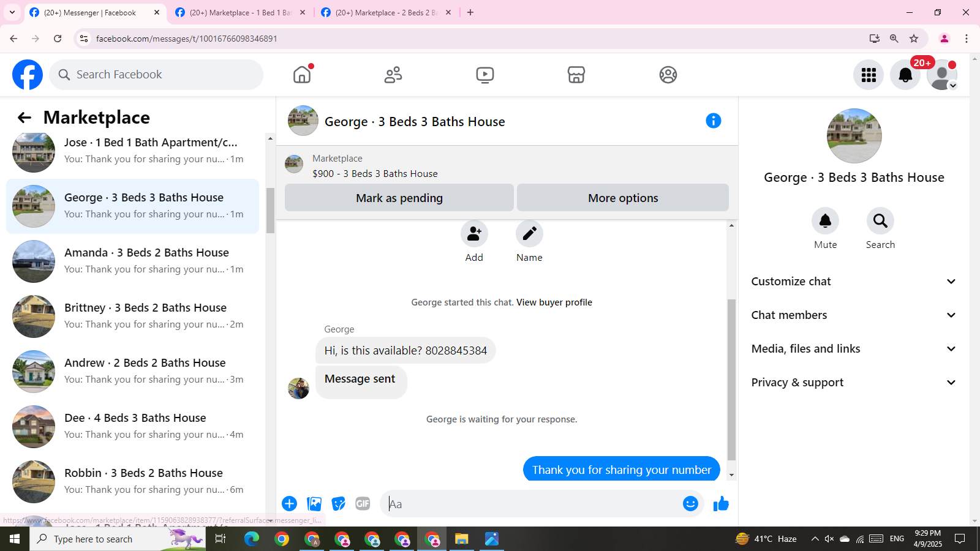Image resolution: width=980 pixels, height=551 pixels.
Task: Open a new browser tab
Action: 470,12
